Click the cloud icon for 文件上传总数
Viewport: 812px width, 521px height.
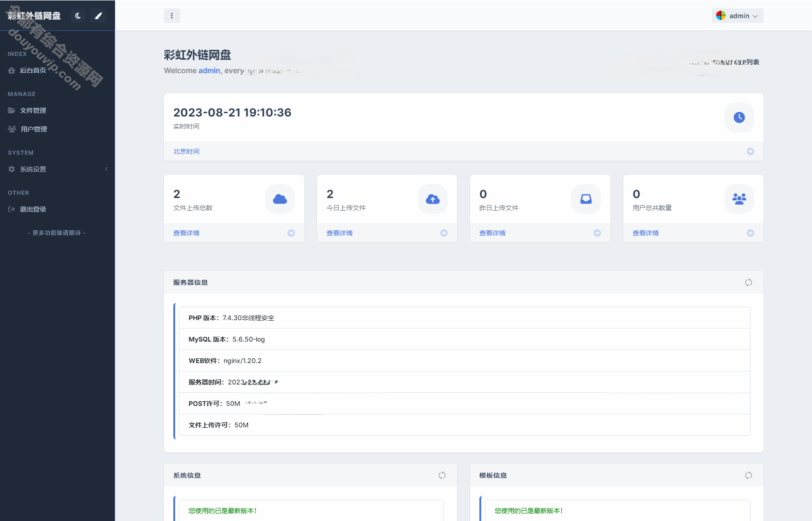pyautogui.click(x=280, y=199)
